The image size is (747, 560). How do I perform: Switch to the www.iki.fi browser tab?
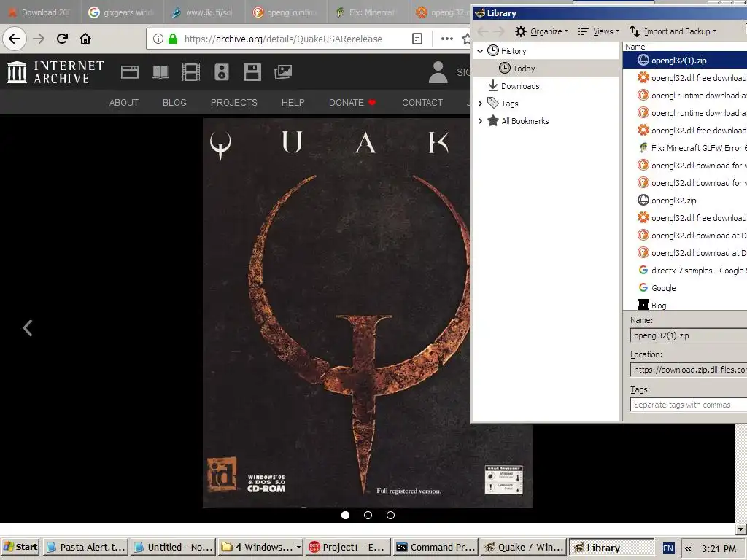(204, 12)
